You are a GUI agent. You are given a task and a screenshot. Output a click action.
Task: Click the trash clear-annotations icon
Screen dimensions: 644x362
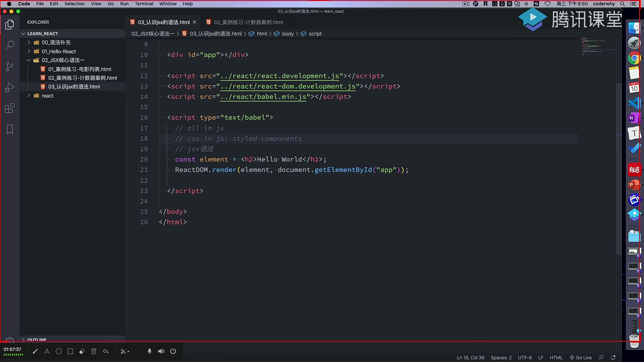pyautogui.click(x=94, y=351)
